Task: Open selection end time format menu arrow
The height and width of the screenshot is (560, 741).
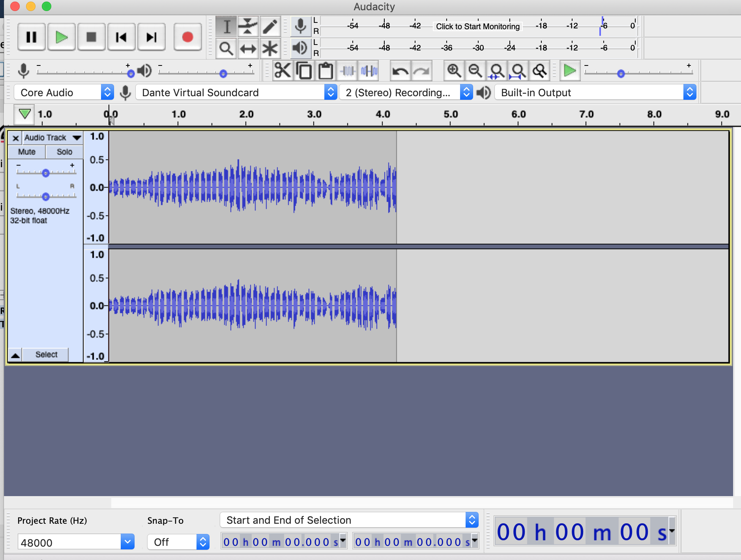Action: coord(475,540)
